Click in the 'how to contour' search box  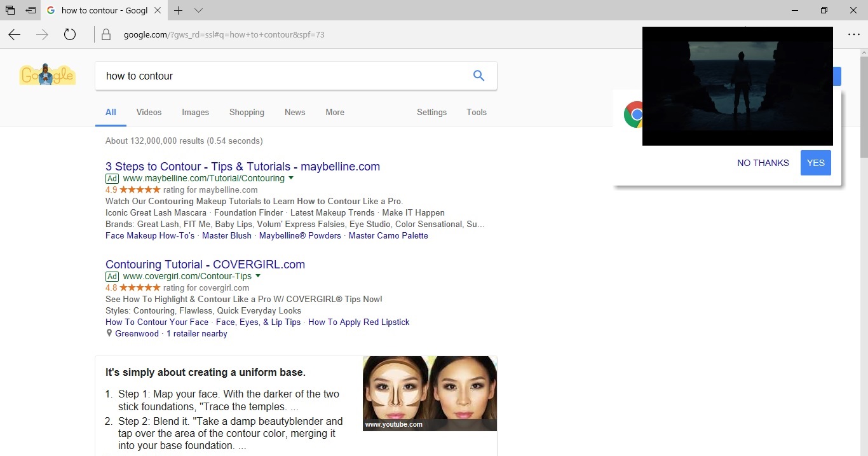[x=280, y=76]
